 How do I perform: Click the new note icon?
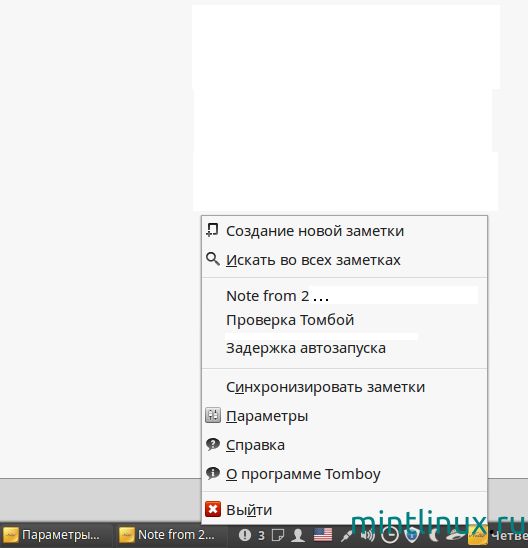[212, 230]
